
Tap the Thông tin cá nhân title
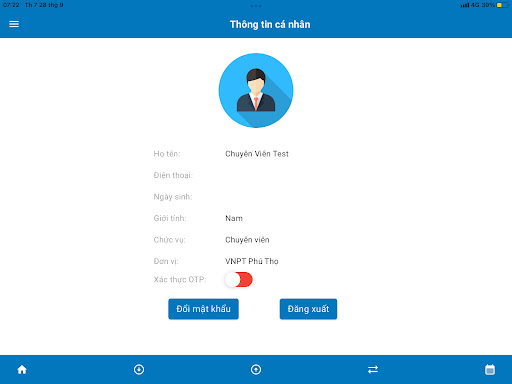(270, 24)
